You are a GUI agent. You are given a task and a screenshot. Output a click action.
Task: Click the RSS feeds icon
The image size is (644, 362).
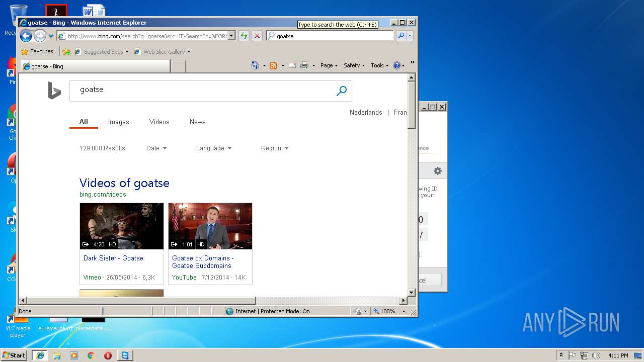pyautogui.click(x=273, y=65)
